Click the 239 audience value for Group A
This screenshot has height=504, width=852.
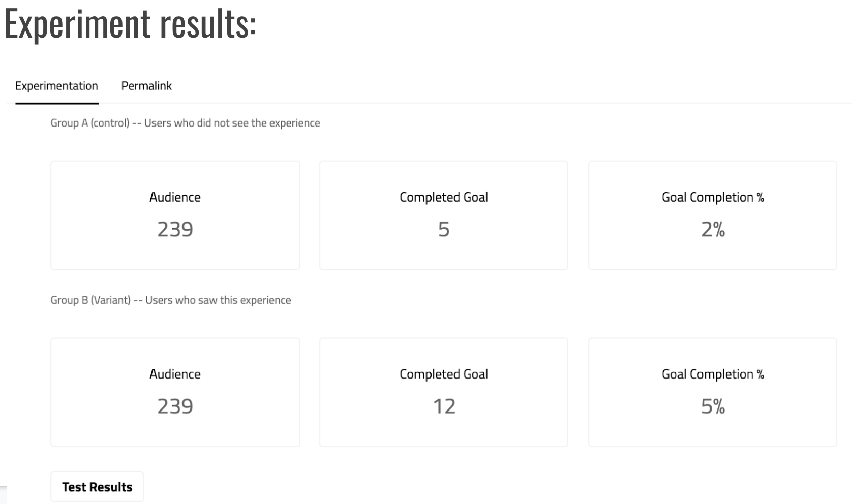pos(175,230)
